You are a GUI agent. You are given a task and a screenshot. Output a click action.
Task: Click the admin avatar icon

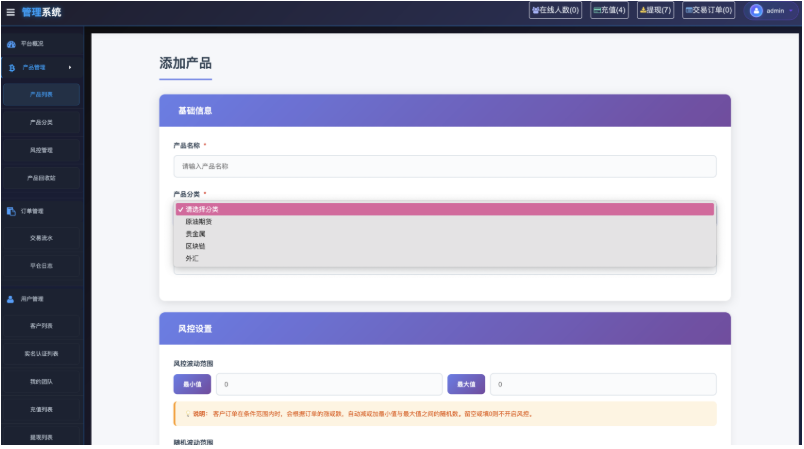pyautogui.click(x=756, y=11)
